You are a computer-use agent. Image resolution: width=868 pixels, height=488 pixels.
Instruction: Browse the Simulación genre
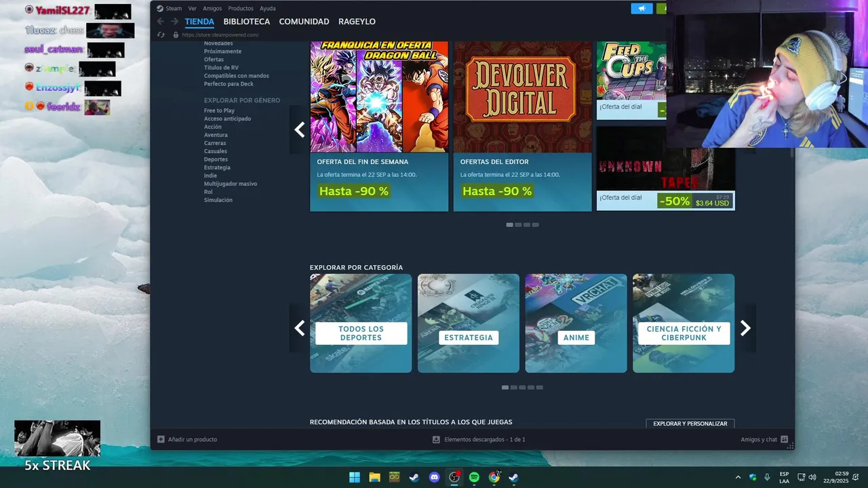click(218, 200)
